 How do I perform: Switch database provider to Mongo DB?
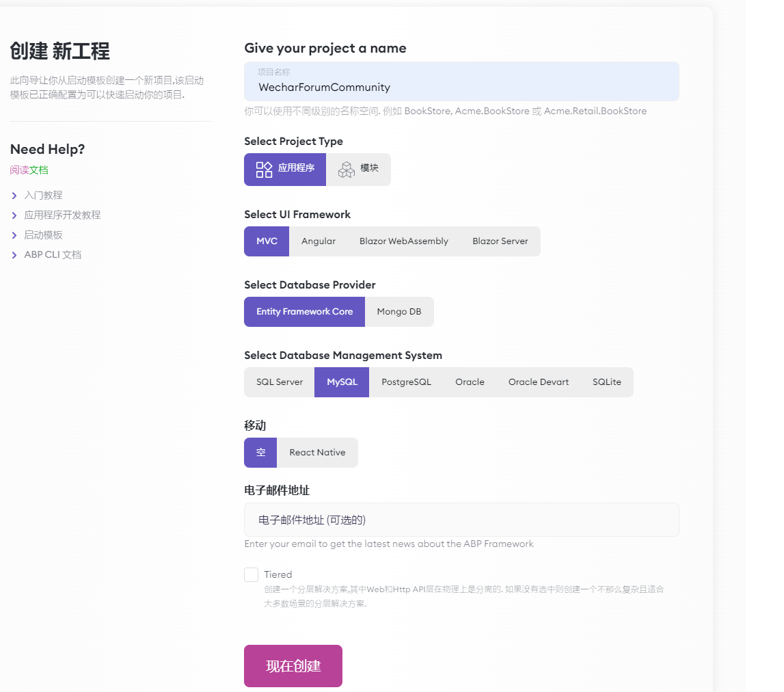pos(398,312)
